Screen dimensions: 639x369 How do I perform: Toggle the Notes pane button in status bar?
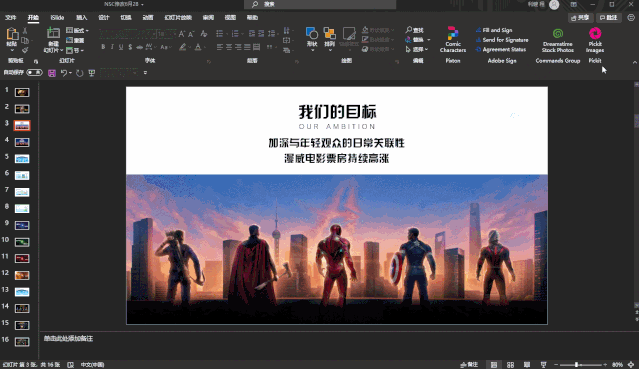pyautogui.click(x=469, y=365)
